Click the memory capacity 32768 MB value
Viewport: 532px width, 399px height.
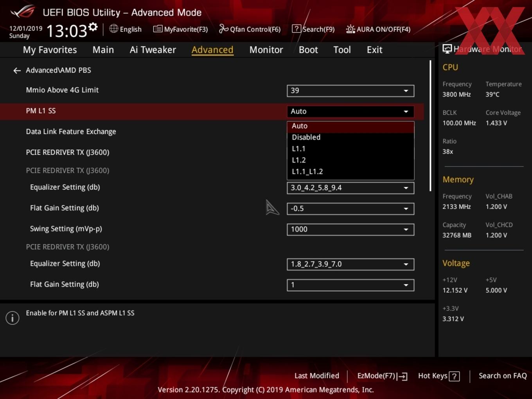point(457,235)
